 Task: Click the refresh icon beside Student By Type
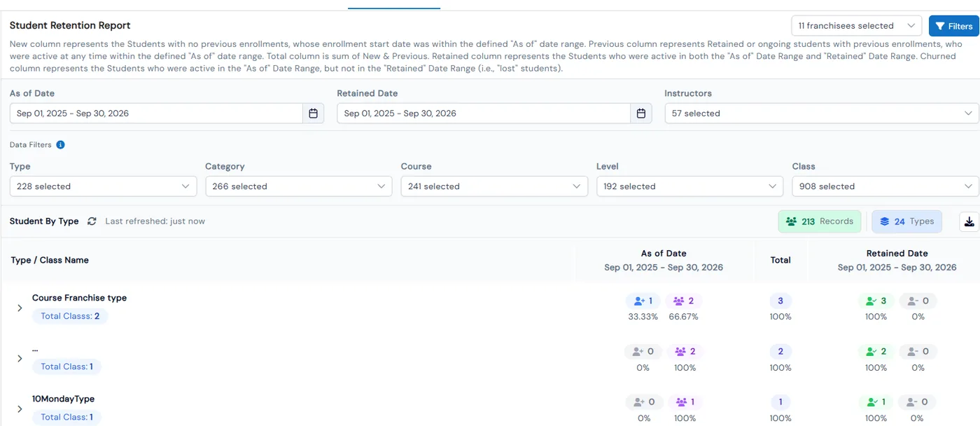click(x=92, y=221)
